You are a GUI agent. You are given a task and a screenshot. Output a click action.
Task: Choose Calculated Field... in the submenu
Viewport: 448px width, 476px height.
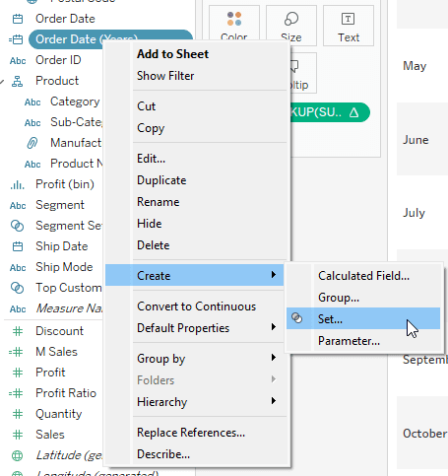point(363,276)
